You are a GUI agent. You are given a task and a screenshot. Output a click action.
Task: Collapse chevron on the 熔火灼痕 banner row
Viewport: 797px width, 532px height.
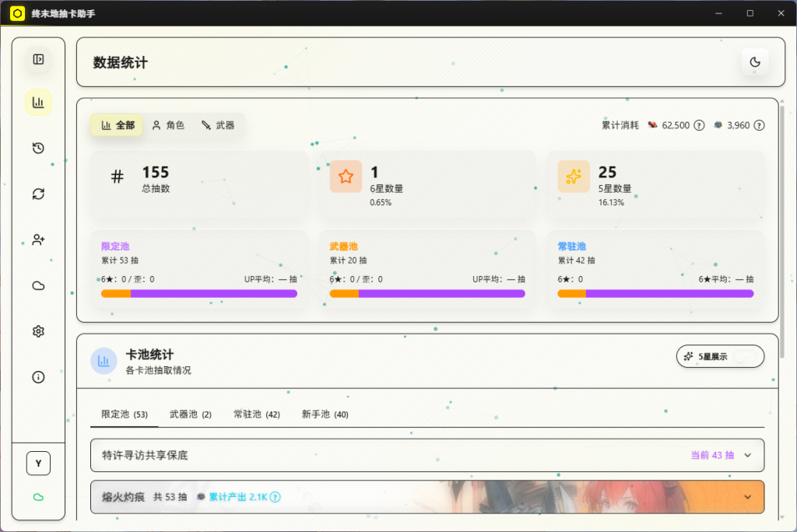click(x=746, y=497)
